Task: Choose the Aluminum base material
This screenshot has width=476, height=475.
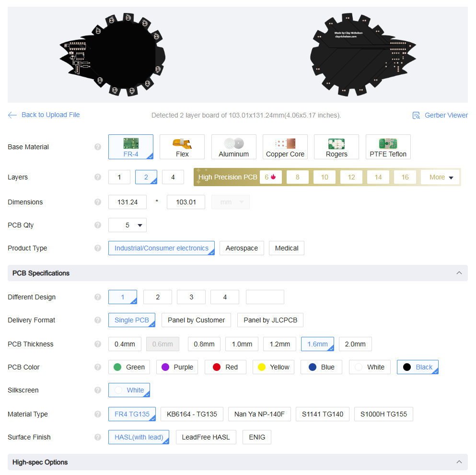Action: click(234, 147)
